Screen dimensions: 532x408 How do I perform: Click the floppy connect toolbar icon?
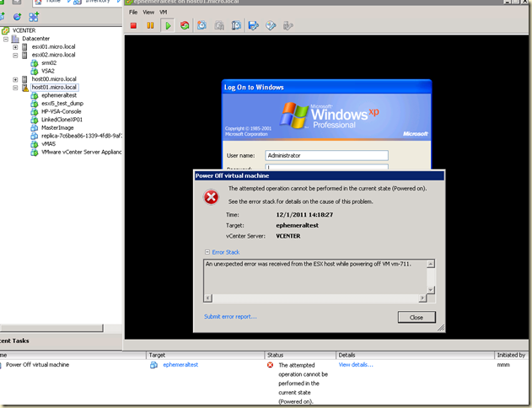pos(254,25)
